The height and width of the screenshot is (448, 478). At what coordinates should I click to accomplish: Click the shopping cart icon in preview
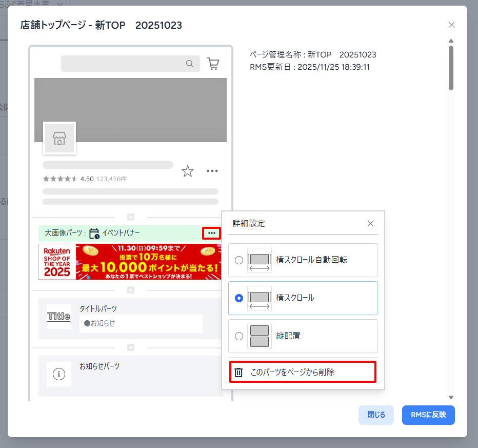point(213,64)
